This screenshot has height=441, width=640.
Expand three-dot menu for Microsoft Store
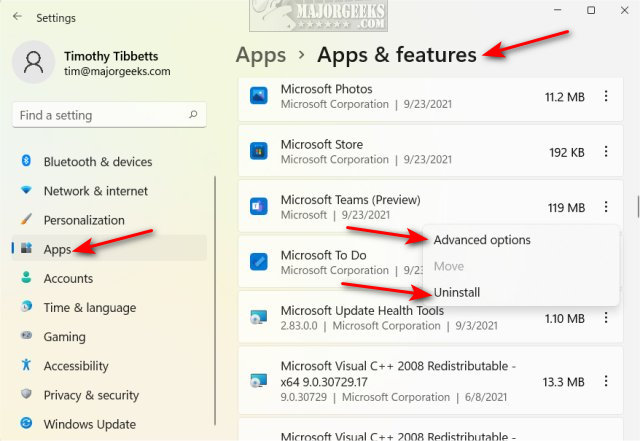point(605,152)
